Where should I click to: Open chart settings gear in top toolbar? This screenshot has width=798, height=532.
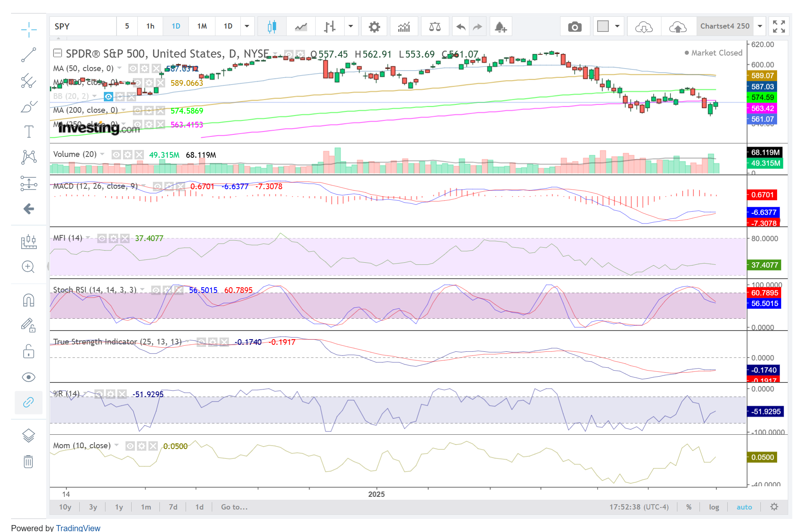[x=374, y=27]
